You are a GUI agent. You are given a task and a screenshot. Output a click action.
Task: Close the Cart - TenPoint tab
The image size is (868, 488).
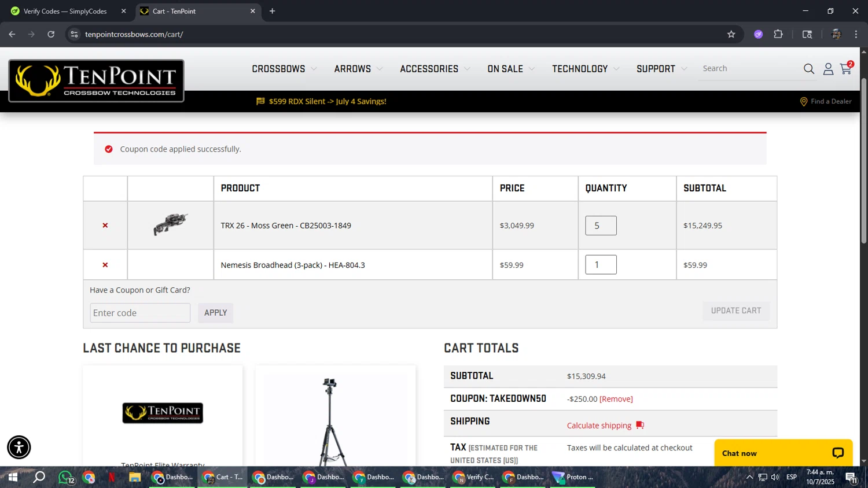point(252,11)
